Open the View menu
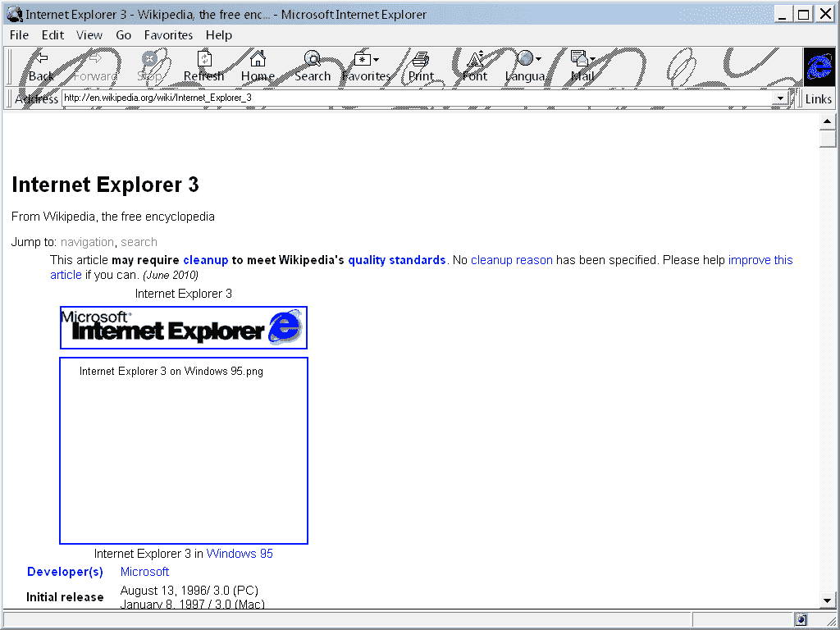 (x=89, y=35)
